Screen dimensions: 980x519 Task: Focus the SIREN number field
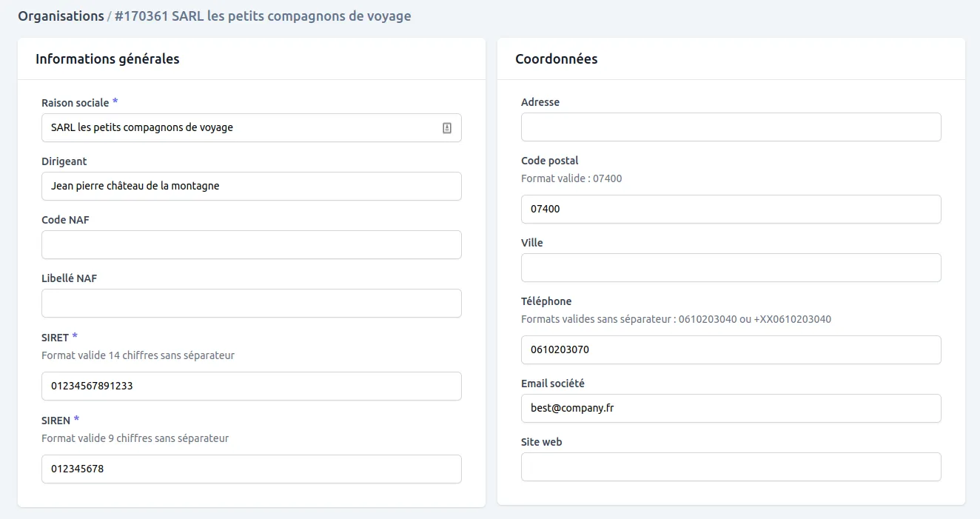[x=251, y=469]
